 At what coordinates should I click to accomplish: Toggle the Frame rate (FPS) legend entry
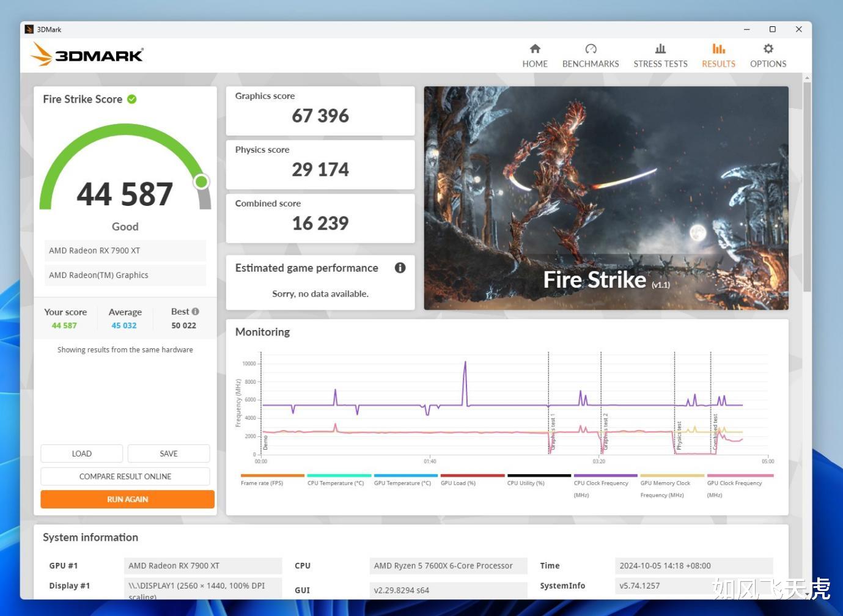pyautogui.click(x=273, y=480)
